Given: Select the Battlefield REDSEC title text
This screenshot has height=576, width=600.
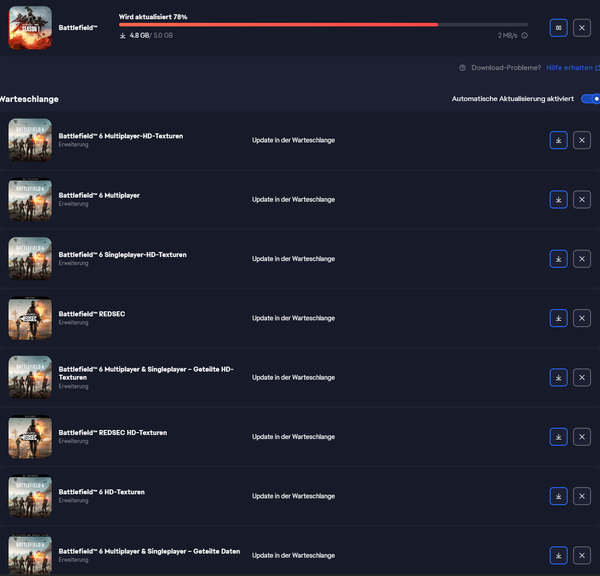Looking at the screenshot, I should click(92, 314).
